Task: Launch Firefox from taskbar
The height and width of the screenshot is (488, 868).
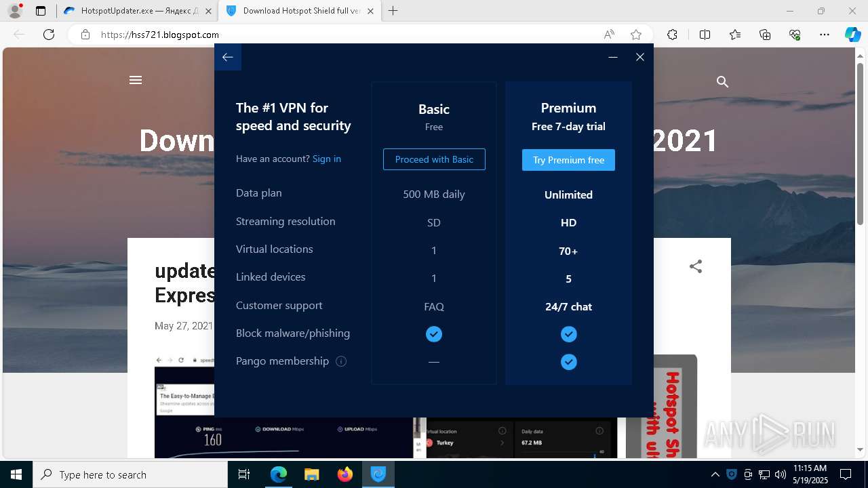Action: point(345,474)
